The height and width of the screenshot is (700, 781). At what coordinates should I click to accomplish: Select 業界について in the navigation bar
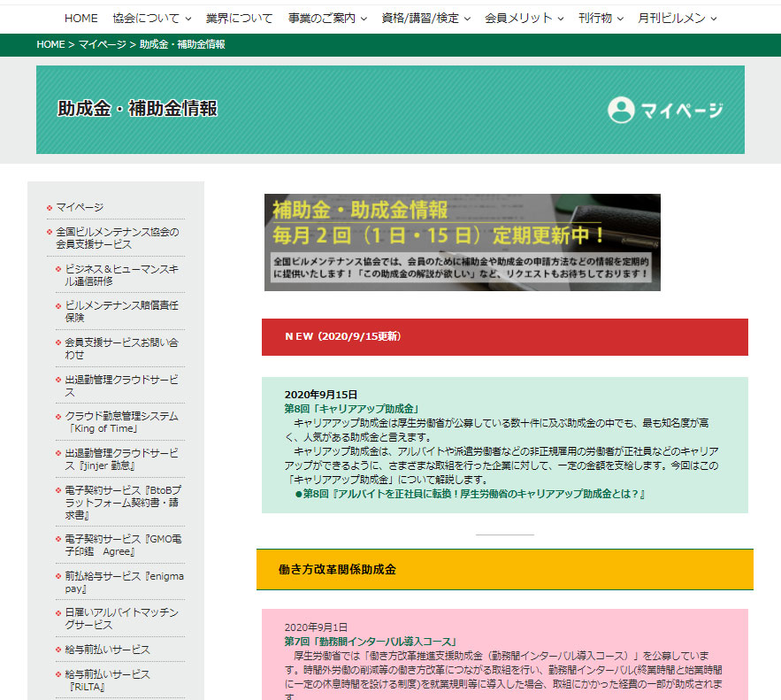click(x=240, y=18)
